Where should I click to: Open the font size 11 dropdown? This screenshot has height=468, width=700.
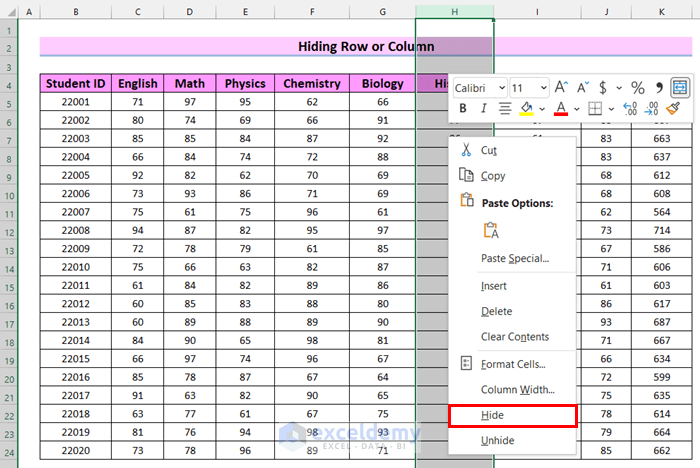[x=543, y=88]
